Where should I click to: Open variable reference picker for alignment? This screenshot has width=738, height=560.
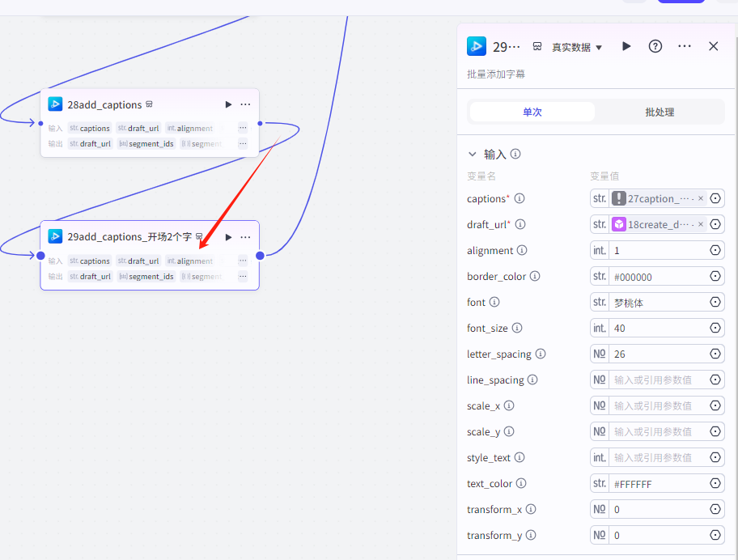click(715, 251)
